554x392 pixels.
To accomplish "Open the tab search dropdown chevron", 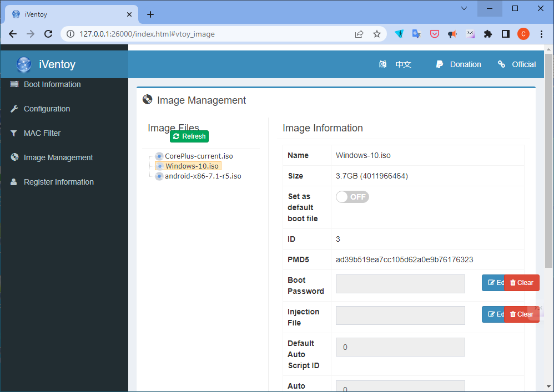I will pyautogui.click(x=464, y=8).
